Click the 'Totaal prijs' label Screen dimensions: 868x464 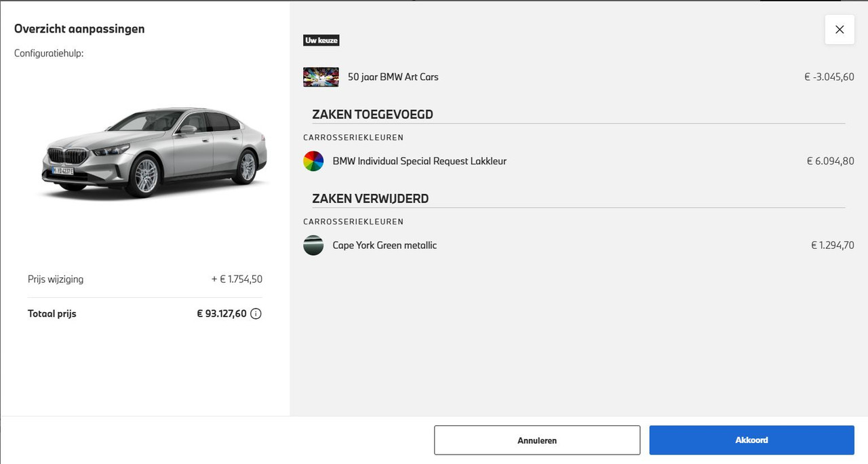pos(52,314)
